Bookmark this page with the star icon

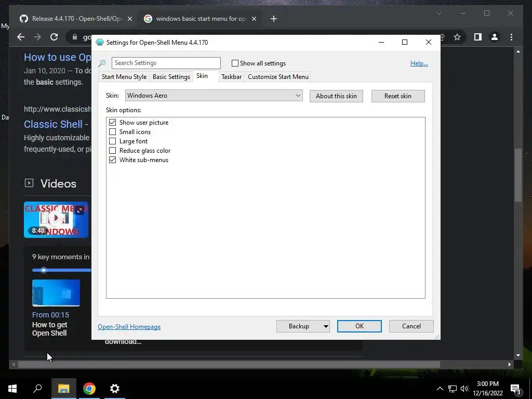tap(457, 37)
